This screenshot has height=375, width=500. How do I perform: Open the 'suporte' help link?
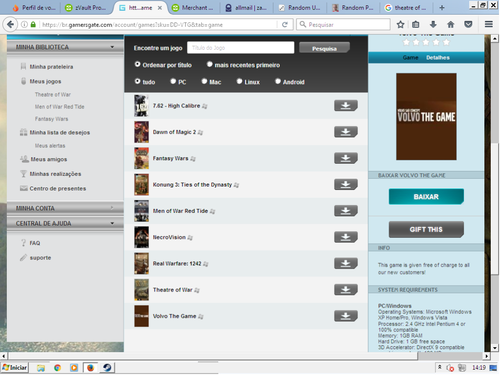coord(40,258)
